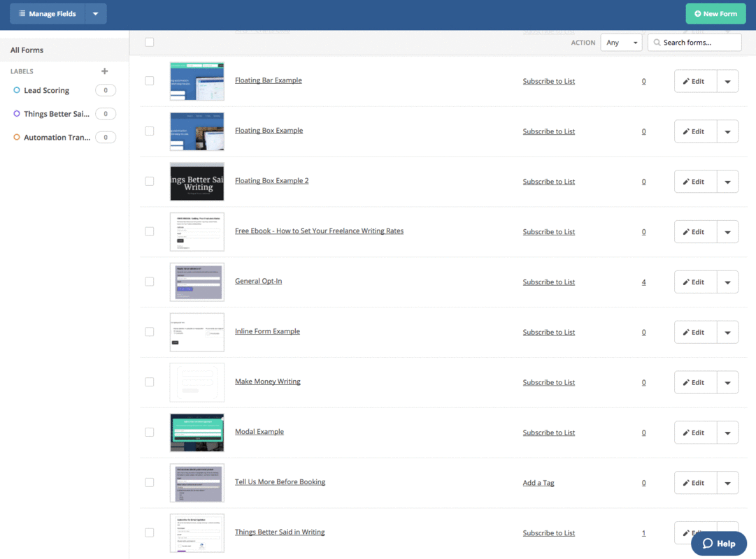Check the box for Floating Bar Example

[149, 81]
